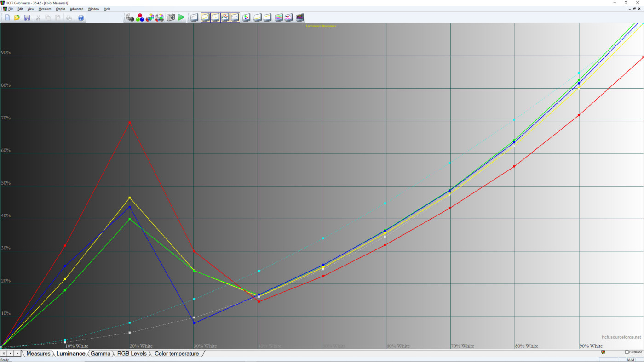This screenshot has width=644, height=362.
Task: Click the HCFR document icon beside File menu
Action: coord(5,9)
